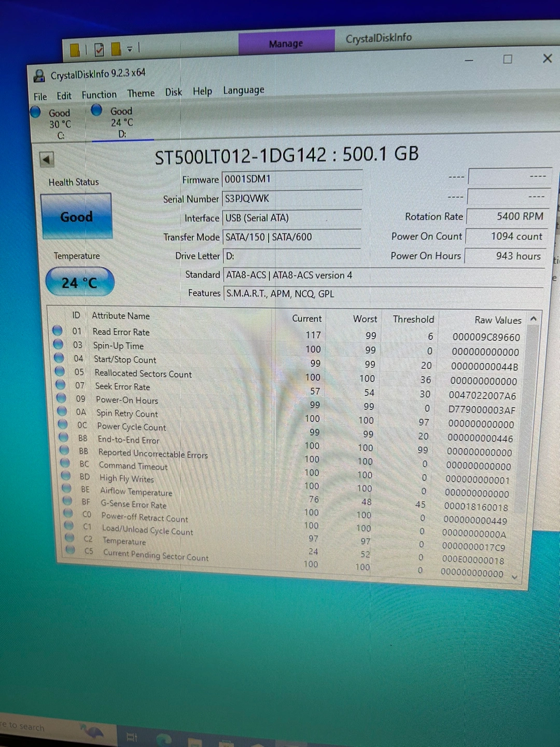
Task: Click the previous disk arrow button
Action: [x=47, y=159]
